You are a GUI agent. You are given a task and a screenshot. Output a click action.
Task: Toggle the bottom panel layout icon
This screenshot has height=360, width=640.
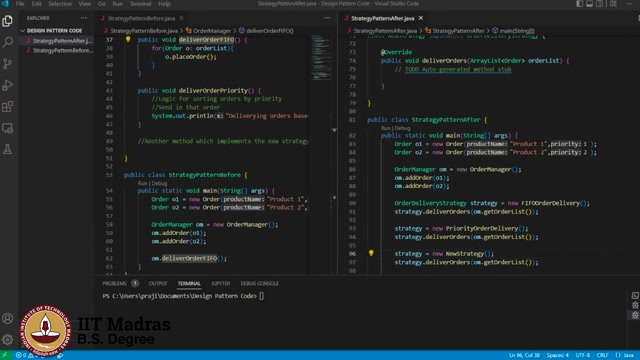click(589, 4)
